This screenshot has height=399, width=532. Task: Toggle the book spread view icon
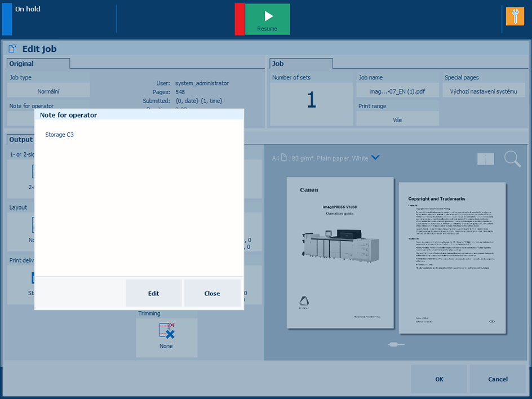485,159
